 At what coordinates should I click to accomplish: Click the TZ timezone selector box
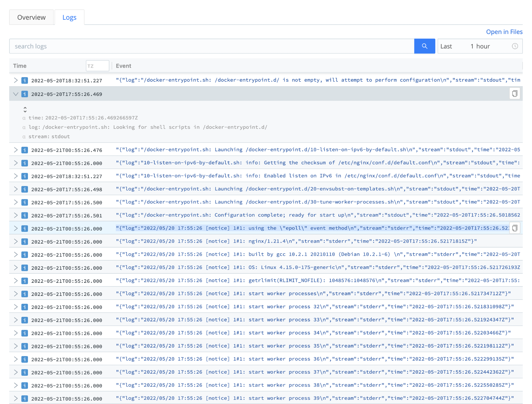[97, 66]
